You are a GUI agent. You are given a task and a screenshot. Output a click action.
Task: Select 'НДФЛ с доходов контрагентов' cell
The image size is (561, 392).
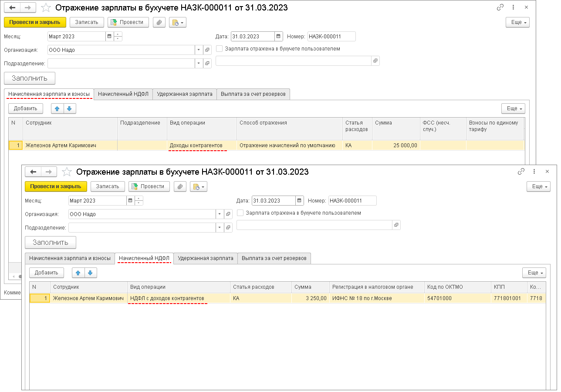179,298
